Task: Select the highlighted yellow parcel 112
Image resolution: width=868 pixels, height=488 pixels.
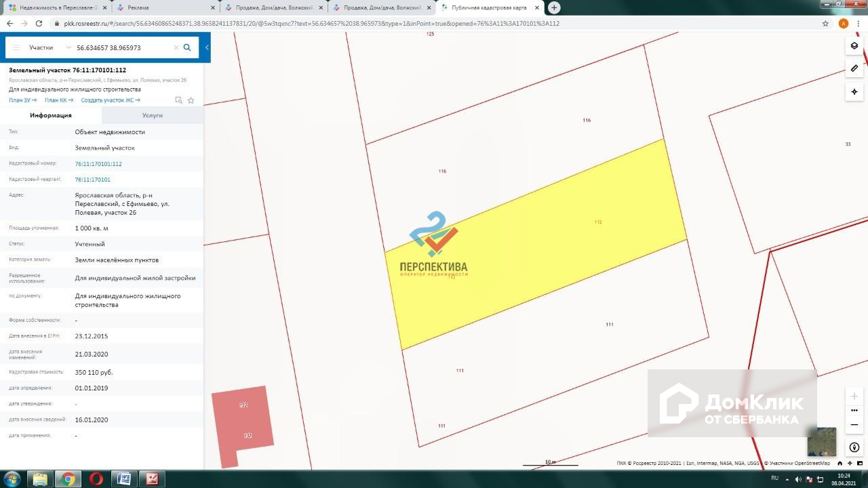Action: 536,244
